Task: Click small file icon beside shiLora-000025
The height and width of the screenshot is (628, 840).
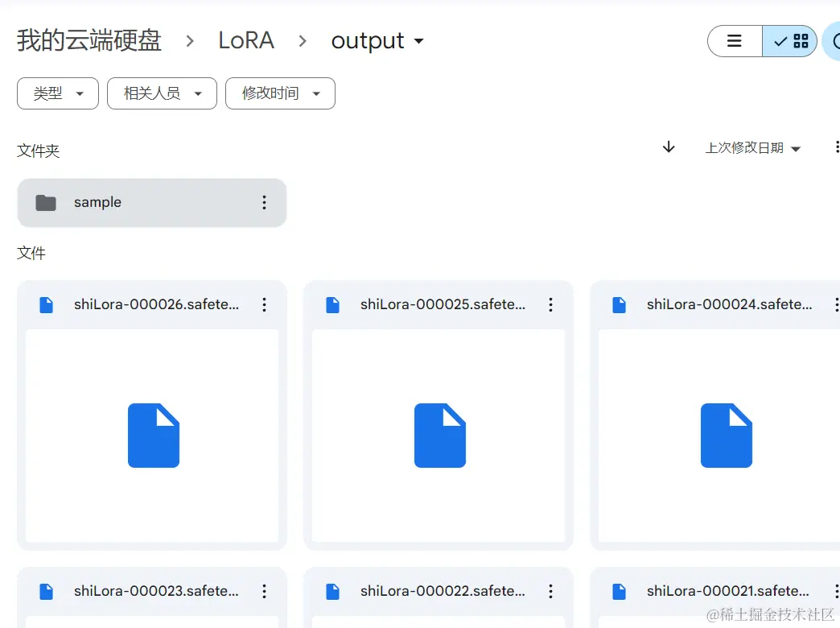Action: click(x=332, y=305)
